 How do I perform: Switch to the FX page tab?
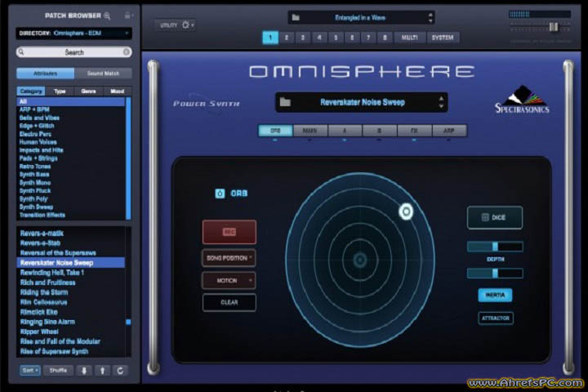pos(414,131)
